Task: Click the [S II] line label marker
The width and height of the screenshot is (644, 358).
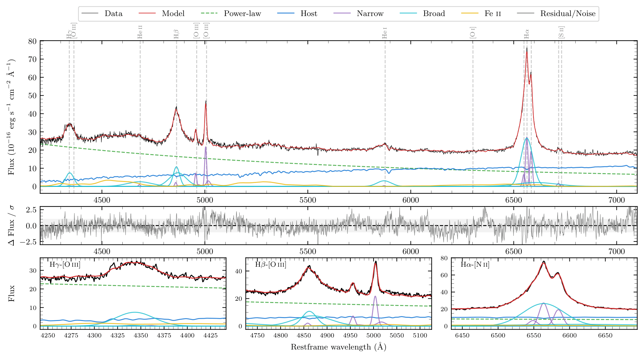Action: click(561, 32)
